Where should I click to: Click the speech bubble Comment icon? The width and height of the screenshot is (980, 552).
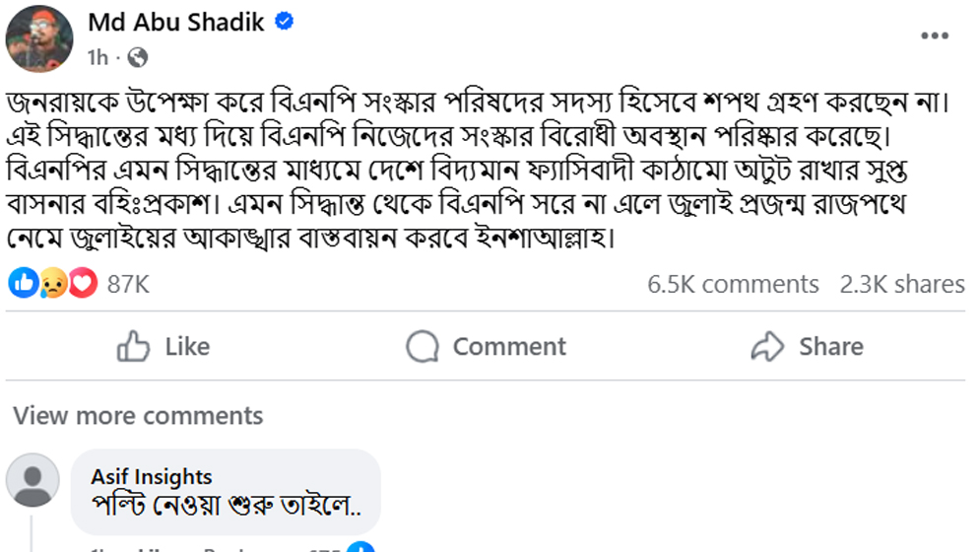pyautogui.click(x=423, y=346)
